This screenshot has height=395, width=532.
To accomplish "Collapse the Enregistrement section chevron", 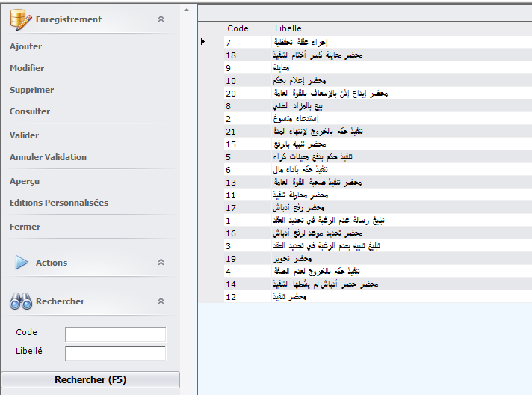I will 161,19.
